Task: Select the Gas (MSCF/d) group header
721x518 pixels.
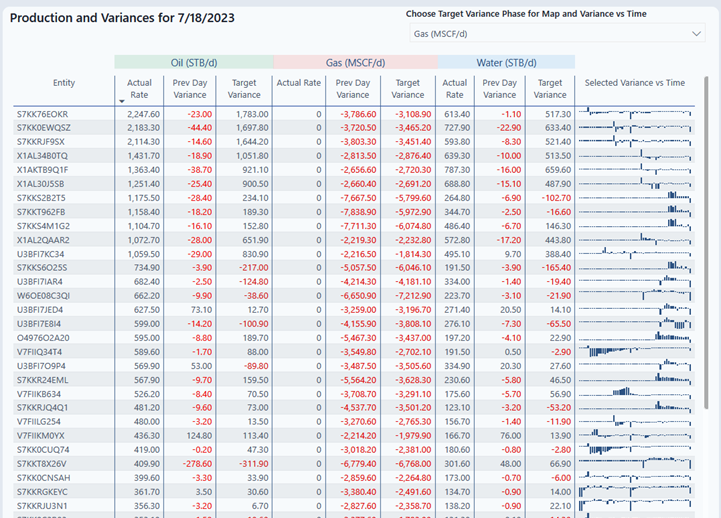Action: 355,63
